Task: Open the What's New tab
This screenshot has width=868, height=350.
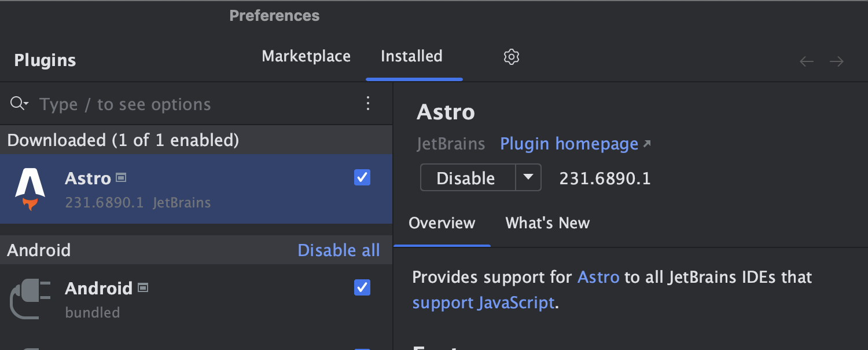Action: click(x=547, y=223)
